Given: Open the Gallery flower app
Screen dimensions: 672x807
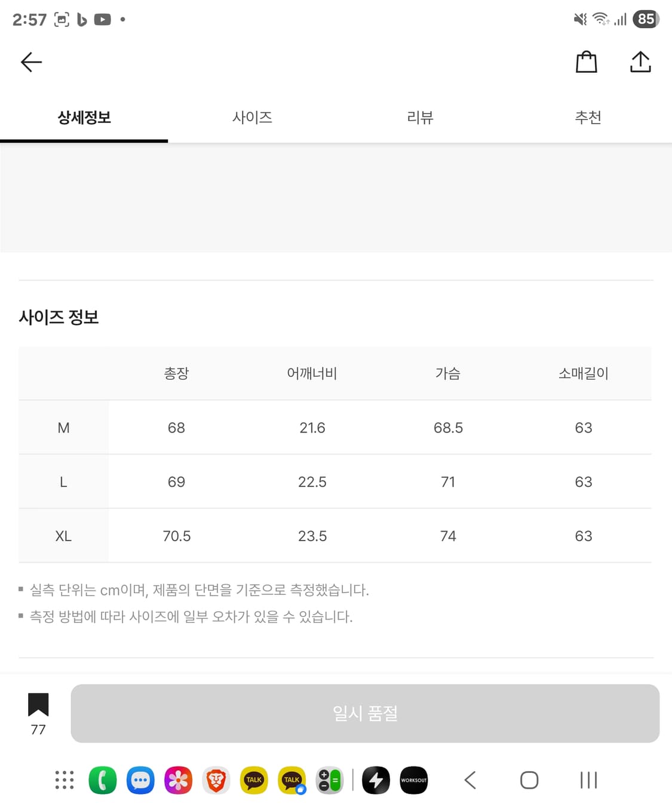Looking at the screenshot, I should coord(178,780).
